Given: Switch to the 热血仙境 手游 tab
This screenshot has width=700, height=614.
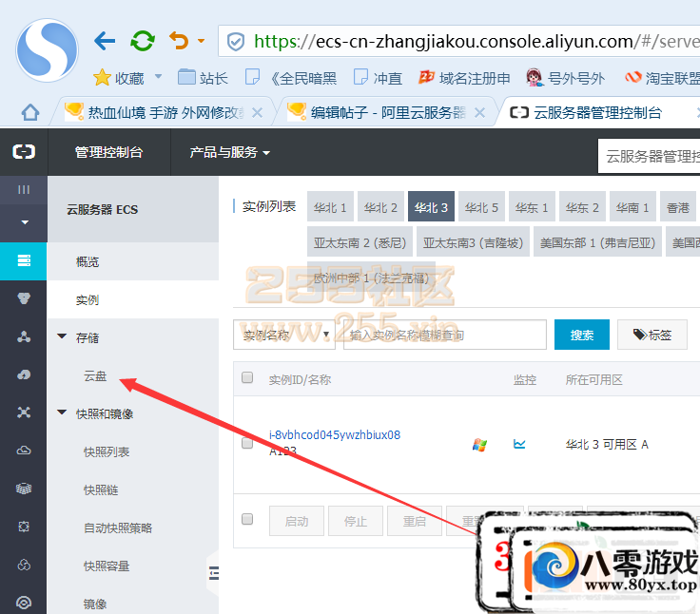Looking at the screenshot, I should tap(154, 112).
